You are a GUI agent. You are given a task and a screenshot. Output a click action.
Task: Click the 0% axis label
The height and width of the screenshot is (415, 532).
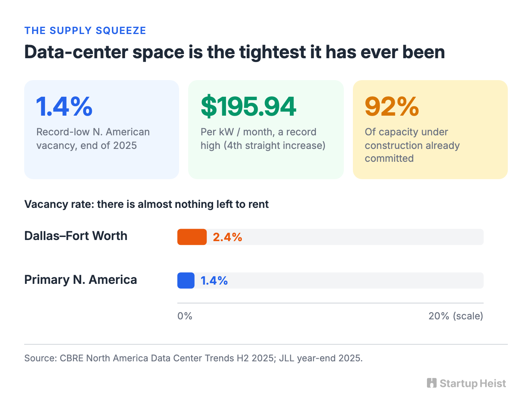click(x=185, y=316)
